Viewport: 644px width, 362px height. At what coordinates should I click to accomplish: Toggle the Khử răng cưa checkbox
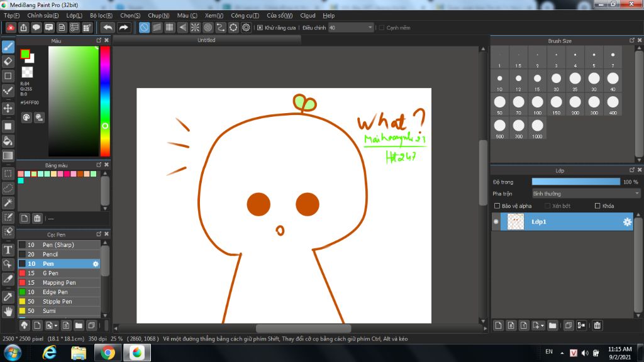(260, 28)
